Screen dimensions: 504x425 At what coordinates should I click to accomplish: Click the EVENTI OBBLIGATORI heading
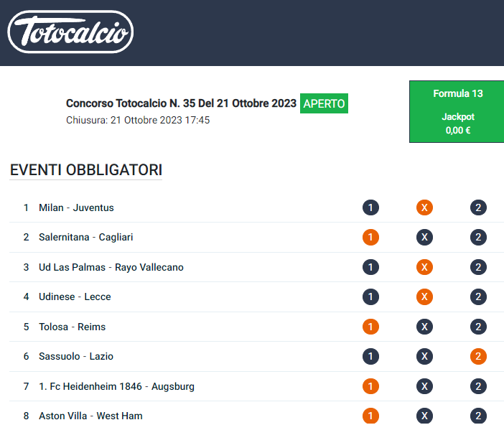point(86,170)
